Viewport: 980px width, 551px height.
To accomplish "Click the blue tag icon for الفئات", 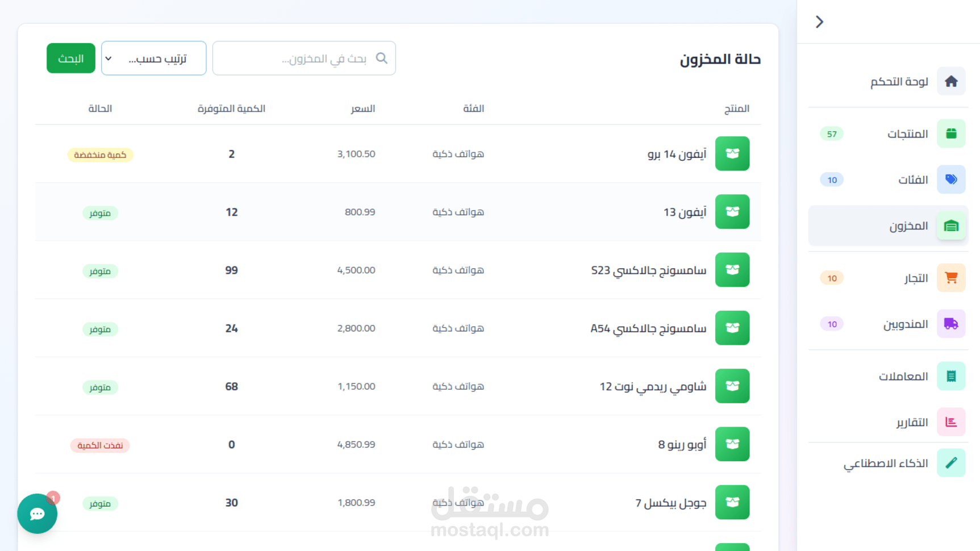I will pos(951,180).
